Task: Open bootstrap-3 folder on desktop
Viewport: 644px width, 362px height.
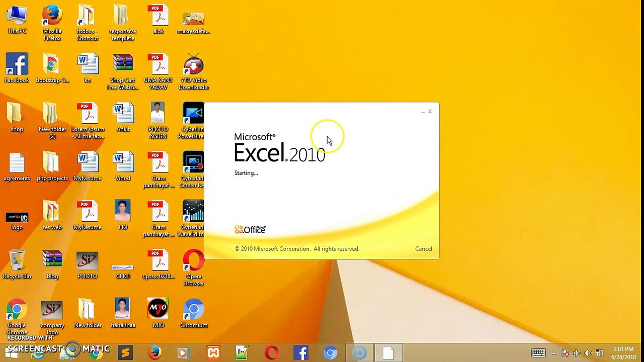Action: click(52, 69)
